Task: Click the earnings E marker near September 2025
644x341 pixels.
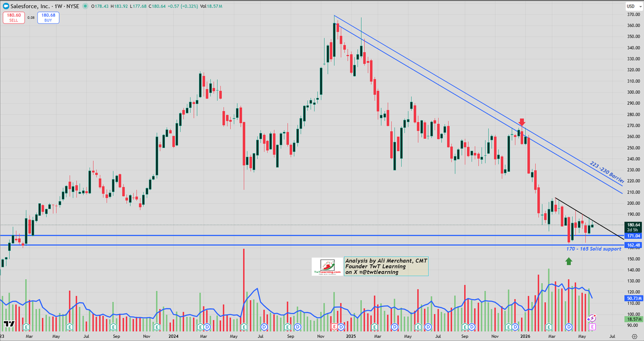Action: coord(465,327)
